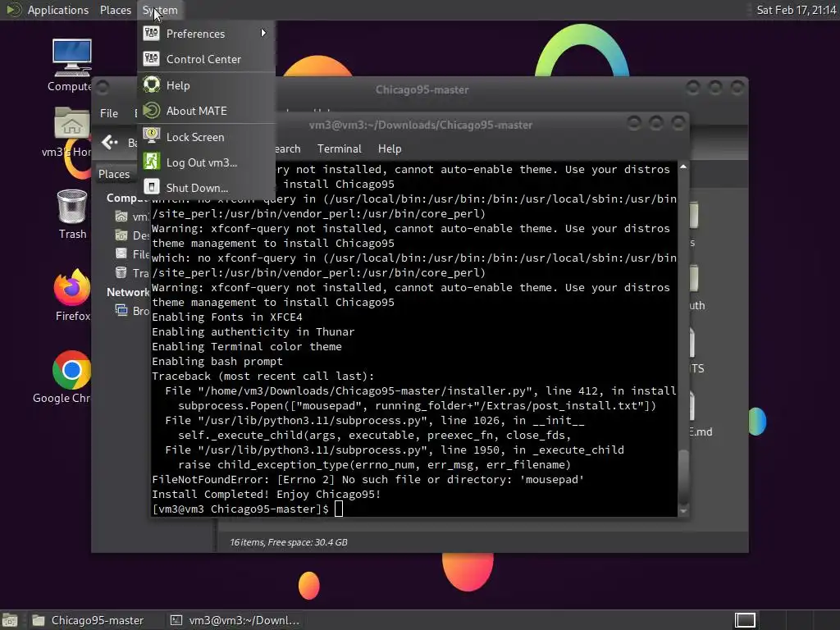Select Log Out vm3 menu entry
The image size is (840, 630).
coord(206,162)
